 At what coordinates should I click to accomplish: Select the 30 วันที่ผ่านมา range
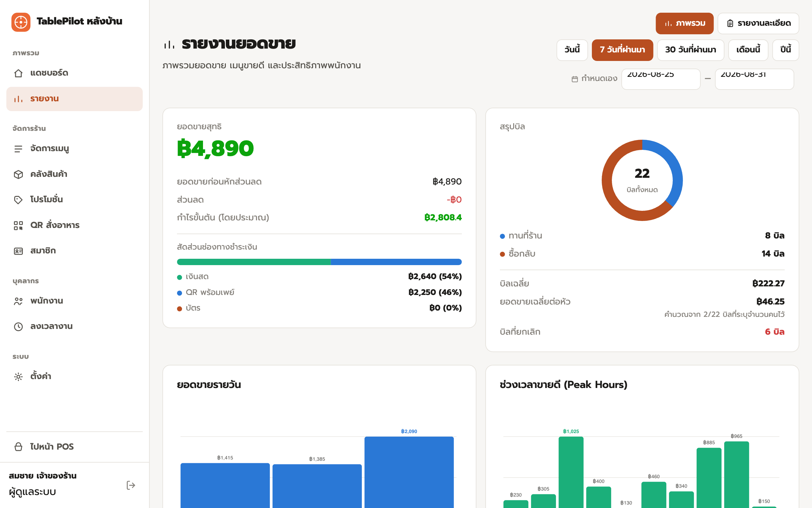pos(691,50)
